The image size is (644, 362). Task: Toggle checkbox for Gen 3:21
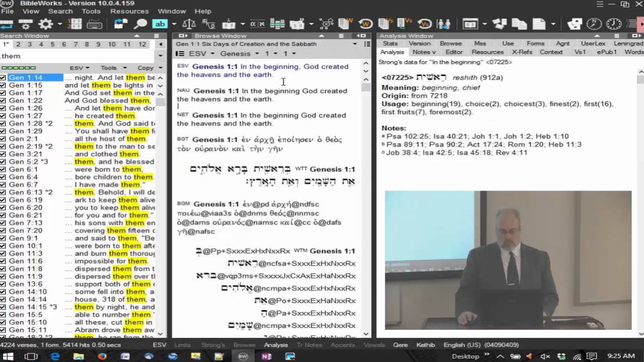point(3,154)
